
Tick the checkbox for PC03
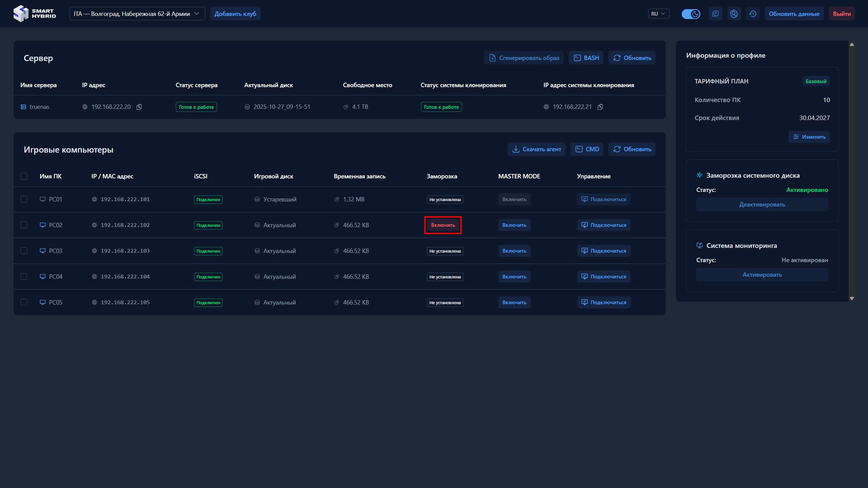(24, 251)
